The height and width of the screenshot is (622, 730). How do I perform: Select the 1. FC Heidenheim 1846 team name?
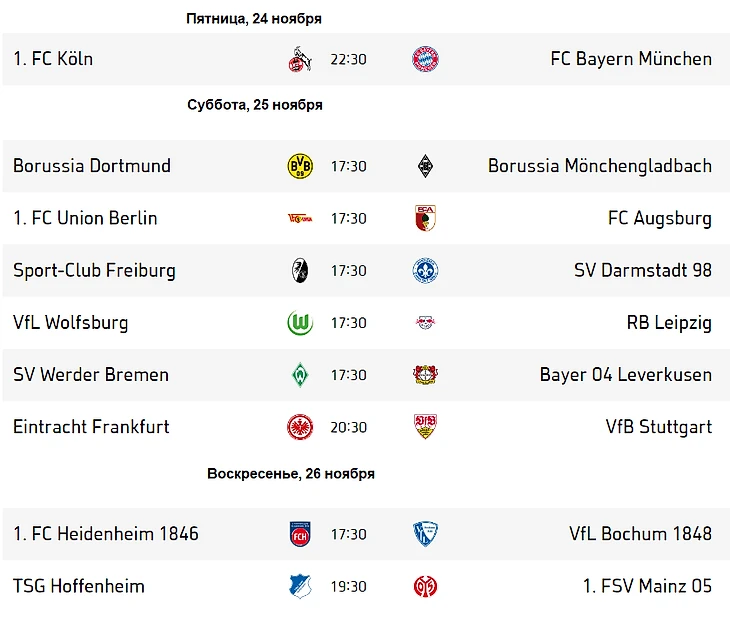106,534
